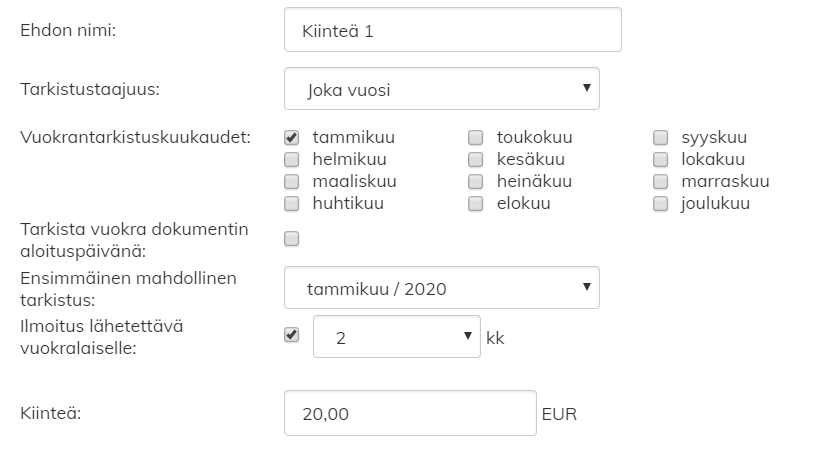Check the kesäkuu checkbox

tap(476, 159)
